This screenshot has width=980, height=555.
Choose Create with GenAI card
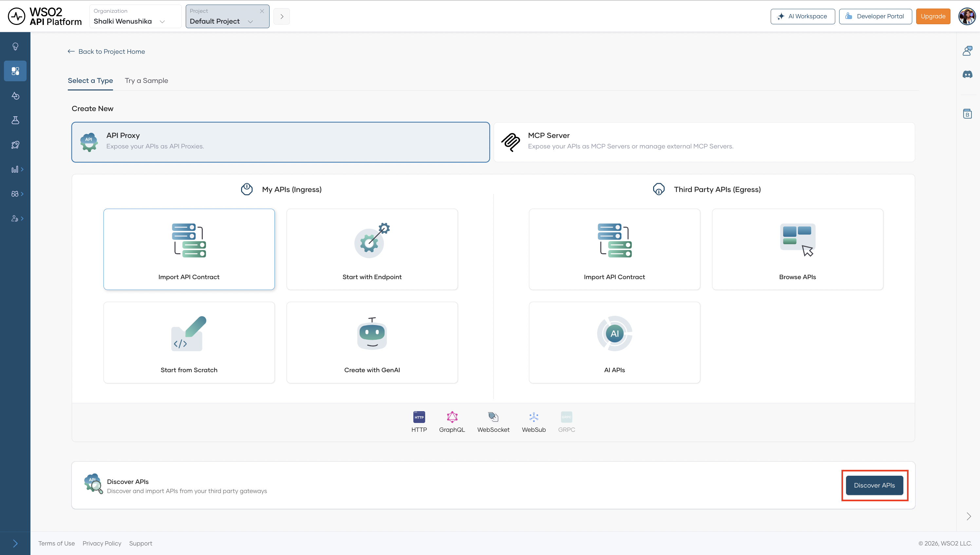[x=372, y=342]
